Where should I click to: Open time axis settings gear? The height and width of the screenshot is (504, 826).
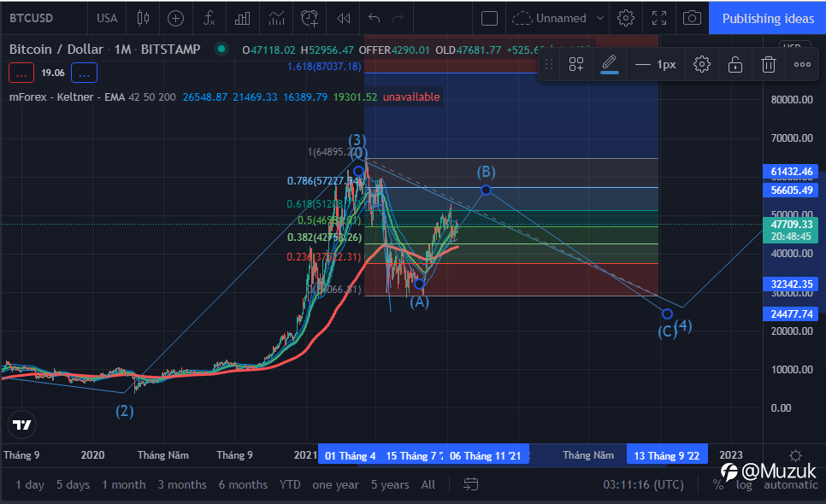(795, 455)
